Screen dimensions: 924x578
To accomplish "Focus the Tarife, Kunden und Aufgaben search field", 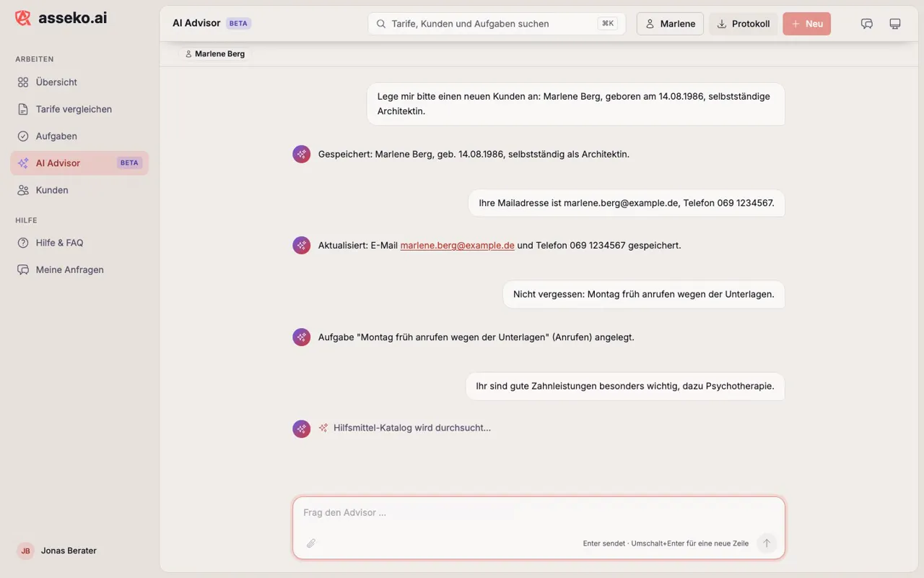I will (x=497, y=24).
